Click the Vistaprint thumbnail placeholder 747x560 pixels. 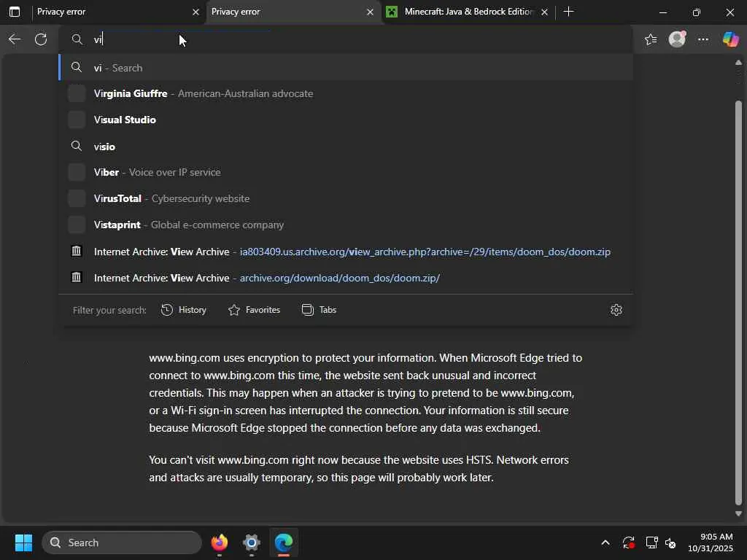76,225
